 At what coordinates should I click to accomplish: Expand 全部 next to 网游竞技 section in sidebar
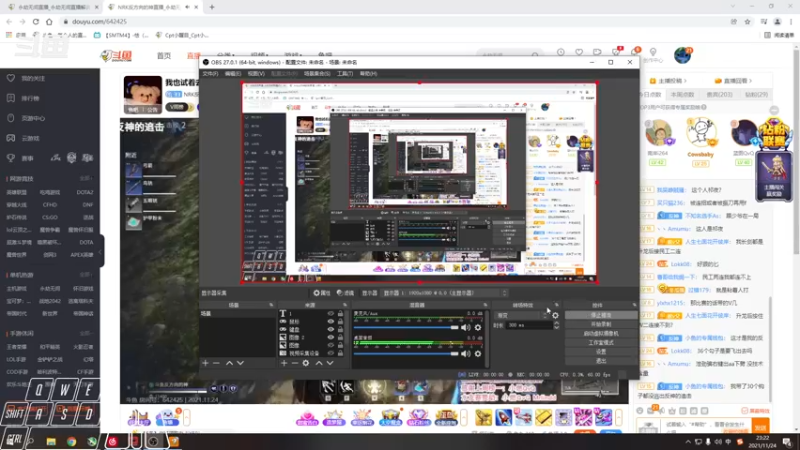click(x=86, y=179)
